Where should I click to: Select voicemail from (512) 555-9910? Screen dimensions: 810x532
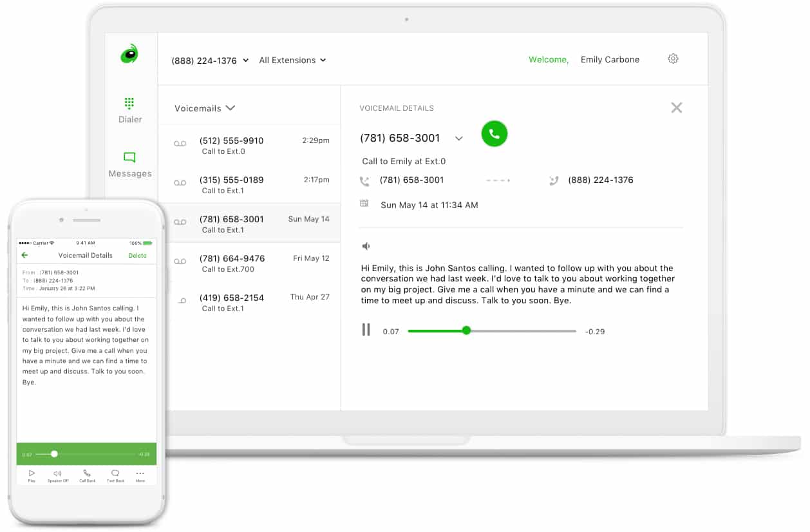pyautogui.click(x=249, y=146)
